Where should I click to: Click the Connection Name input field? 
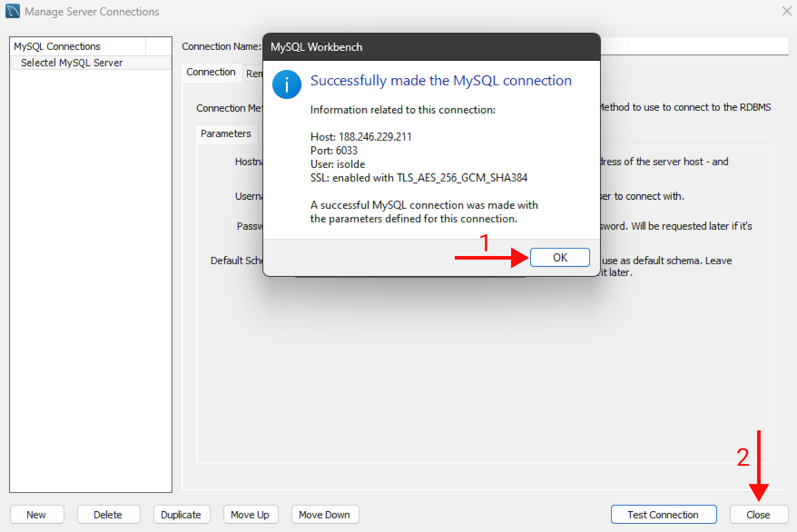694,46
